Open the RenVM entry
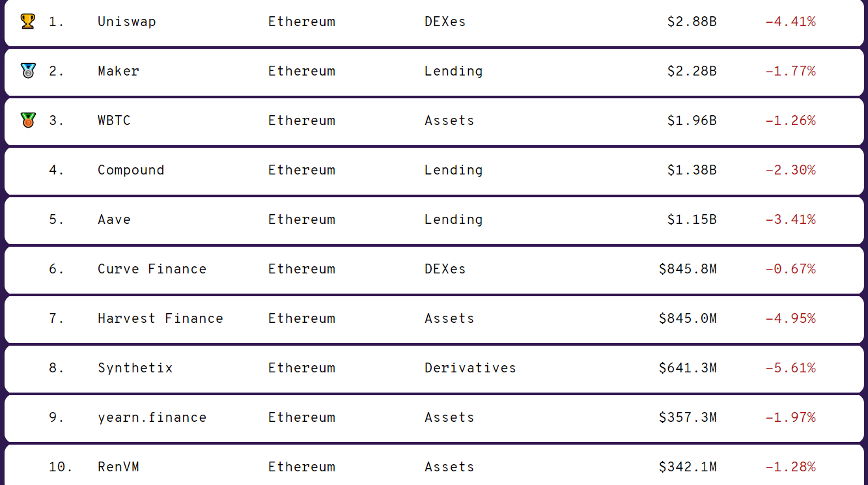The height and width of the screenshot is (485, 868). coord(118,467)
